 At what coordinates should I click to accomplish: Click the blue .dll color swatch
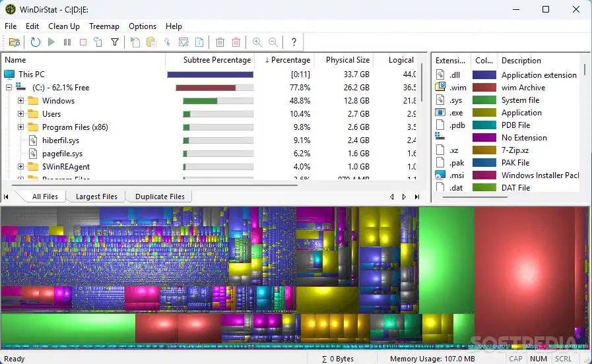[484, 75]
